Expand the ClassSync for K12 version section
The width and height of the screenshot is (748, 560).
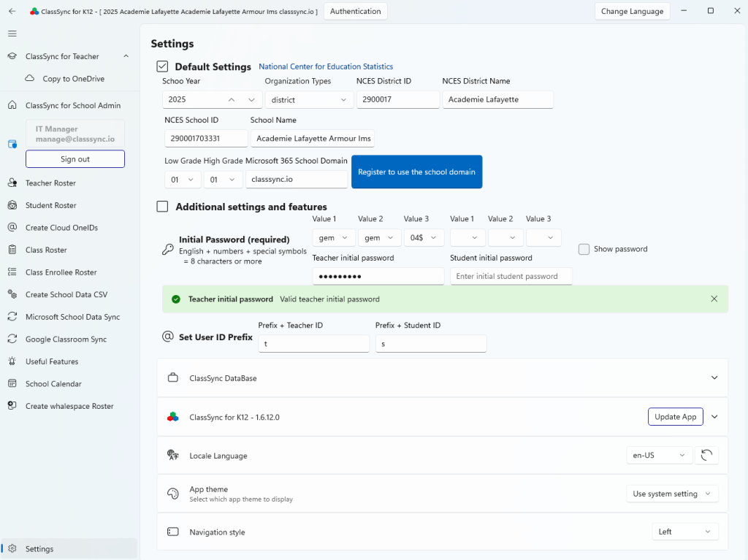[x=714, y=416]
